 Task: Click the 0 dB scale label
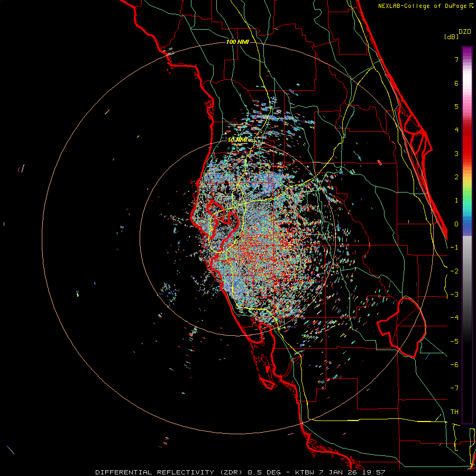click(456, 224)
